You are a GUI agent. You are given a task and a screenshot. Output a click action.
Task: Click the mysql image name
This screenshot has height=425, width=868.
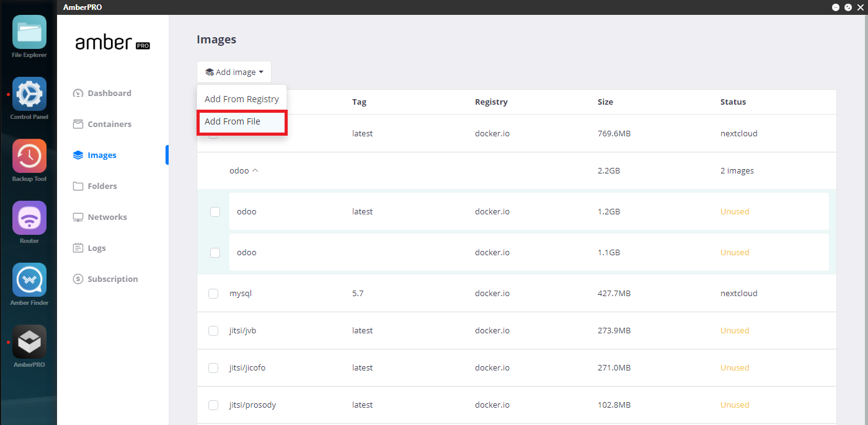coord(241,294)
